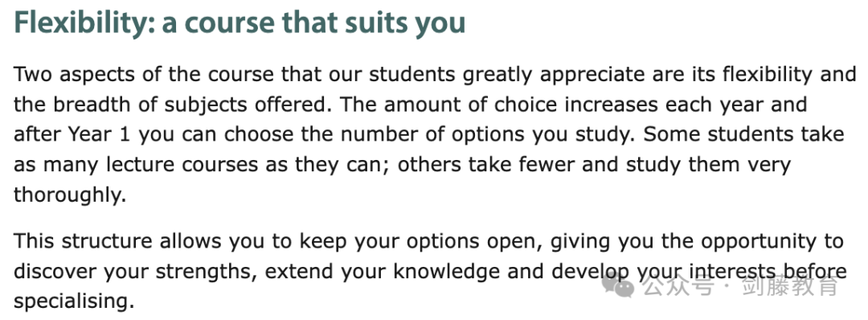
Task: Click the WeChat logo in the watermark
Action: point(618,285)
